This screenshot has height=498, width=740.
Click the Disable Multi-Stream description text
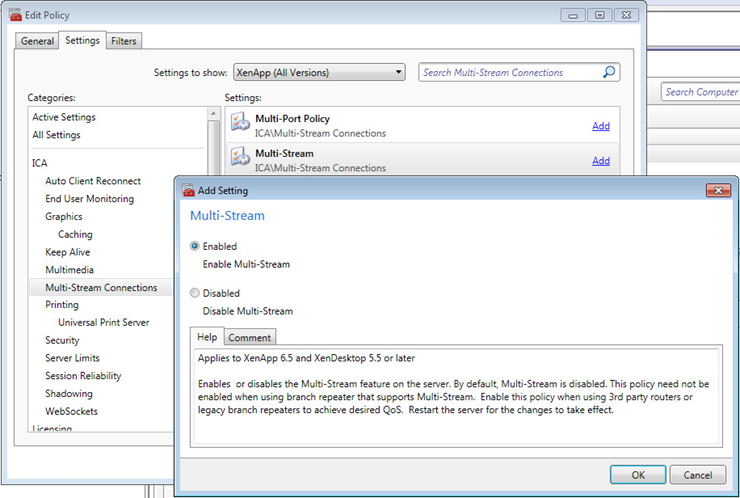click(x=248, y=312)
